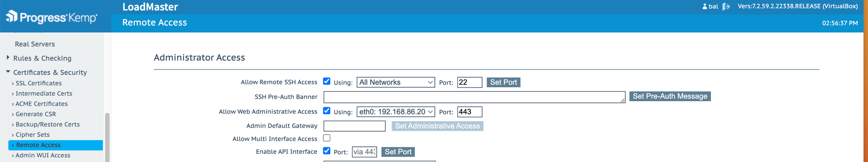Uncheck Allow Web Administrative Access
868x162 pixels.
point(327,111)
